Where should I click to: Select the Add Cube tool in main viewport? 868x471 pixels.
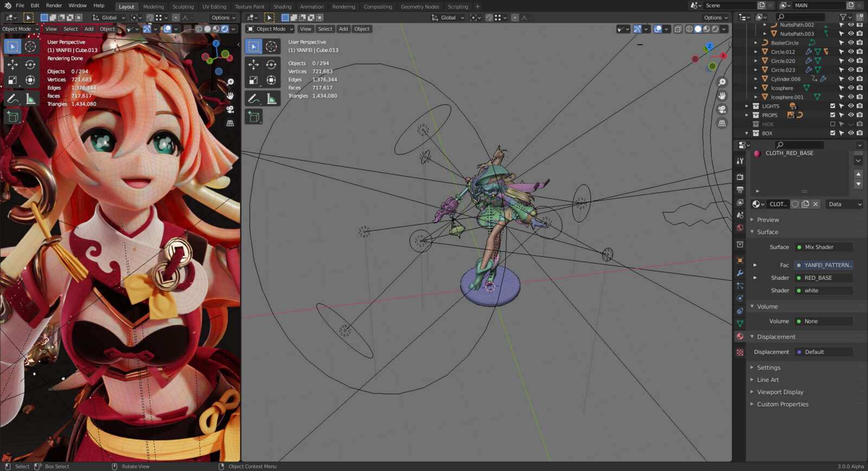click(253, 117)
